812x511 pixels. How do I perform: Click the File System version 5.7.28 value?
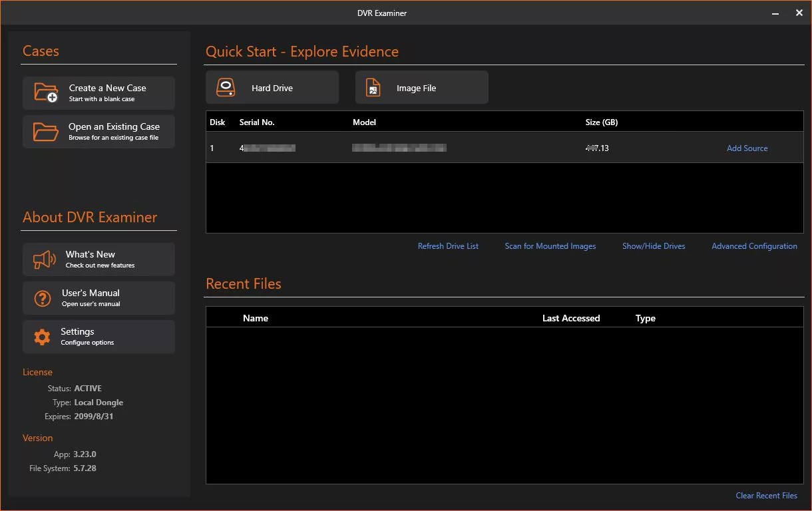point(85,468)
